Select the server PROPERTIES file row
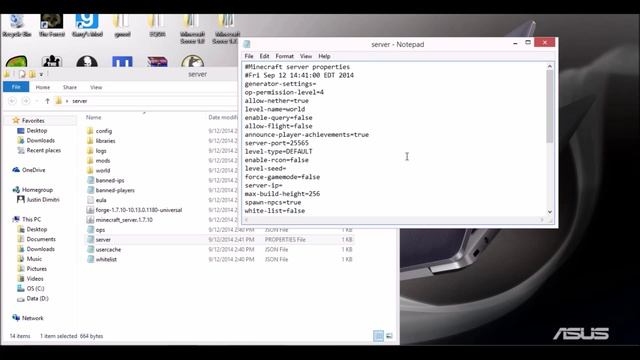640x360 pixels. click(220, 240)
